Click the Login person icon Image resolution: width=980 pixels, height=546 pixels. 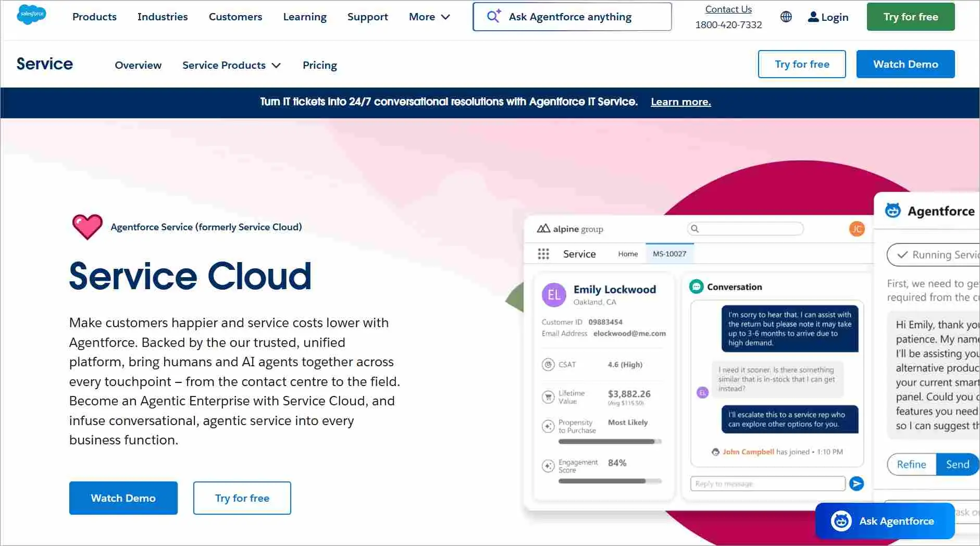[813, 17]
